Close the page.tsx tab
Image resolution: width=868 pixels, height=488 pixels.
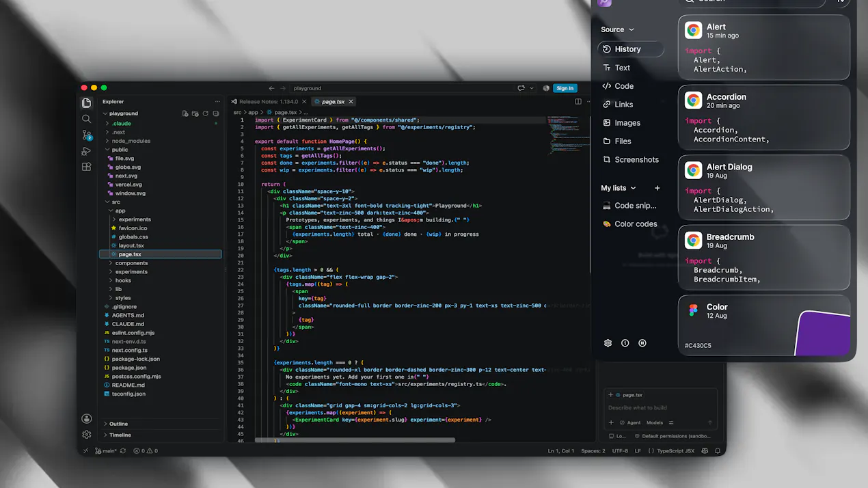351,102
